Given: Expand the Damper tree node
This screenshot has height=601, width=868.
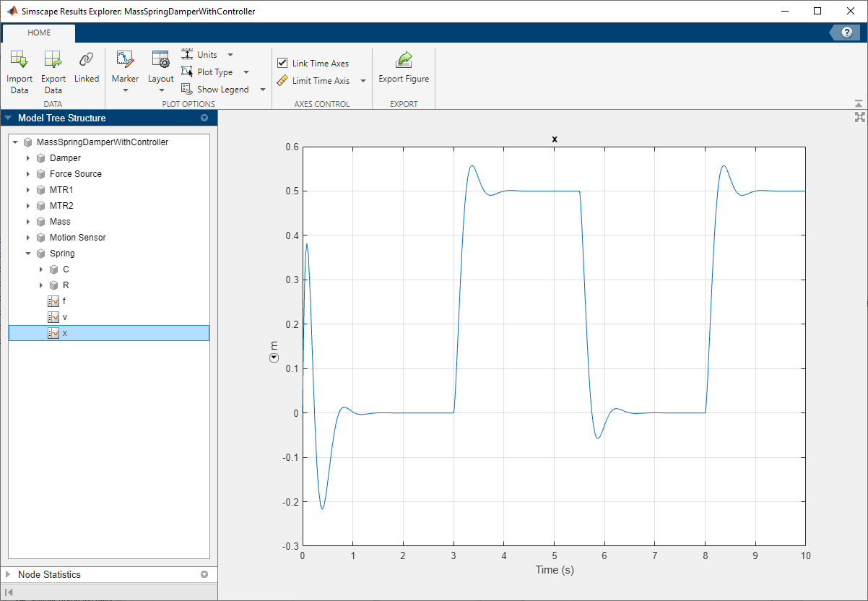Looking at the screenshot, I should (28, 158).
